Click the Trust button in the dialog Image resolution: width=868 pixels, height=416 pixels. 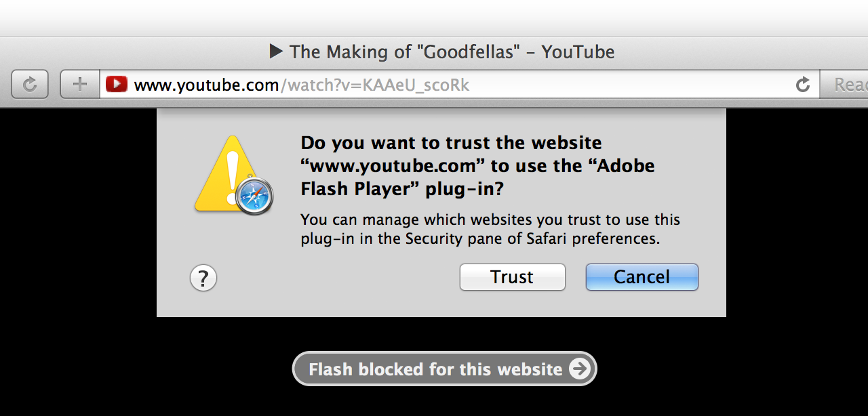(x=512, y=277)
